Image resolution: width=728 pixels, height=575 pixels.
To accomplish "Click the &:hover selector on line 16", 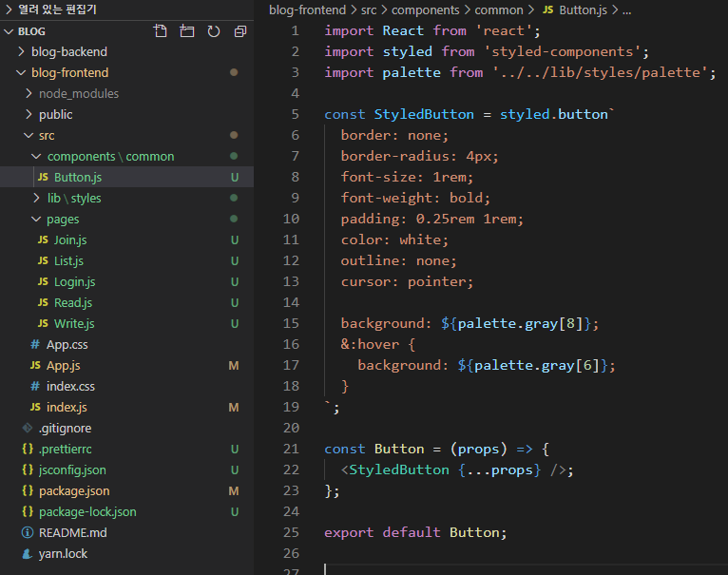I will point(370,344).
